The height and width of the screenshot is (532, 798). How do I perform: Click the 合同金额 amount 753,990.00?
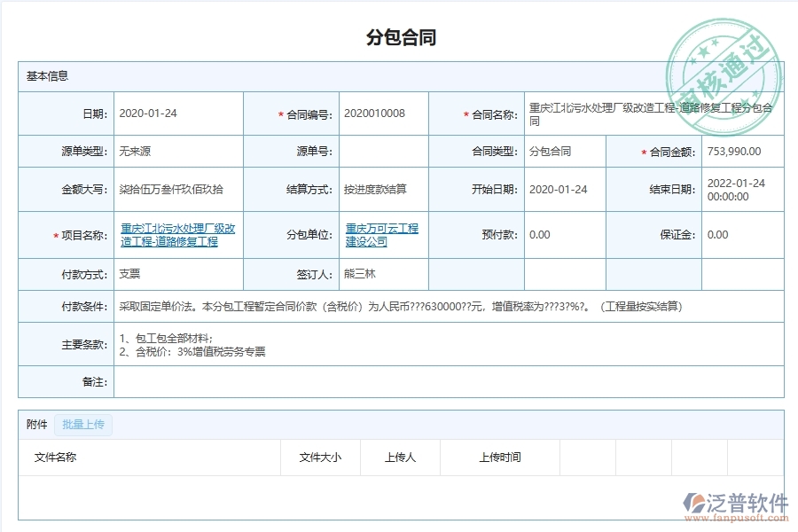731,151
